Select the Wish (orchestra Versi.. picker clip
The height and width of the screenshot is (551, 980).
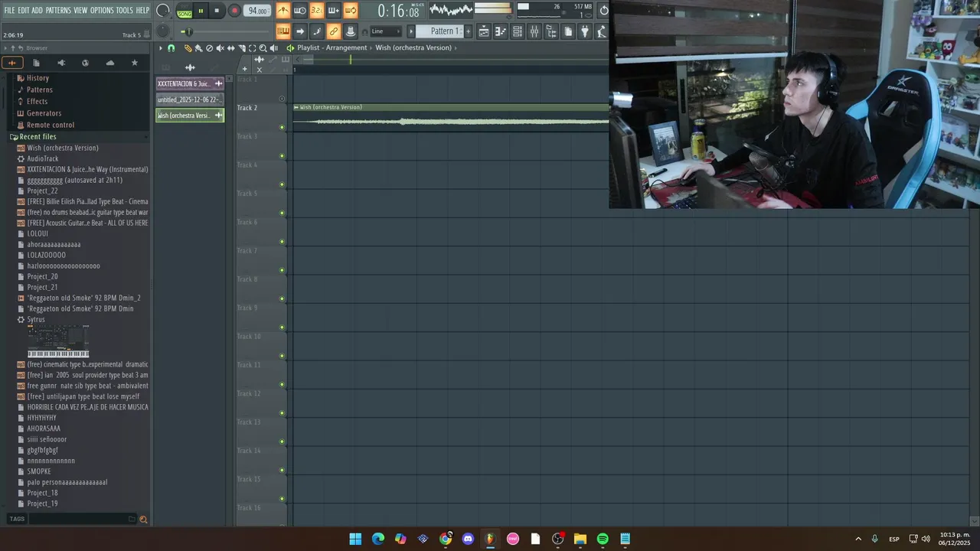190,116
